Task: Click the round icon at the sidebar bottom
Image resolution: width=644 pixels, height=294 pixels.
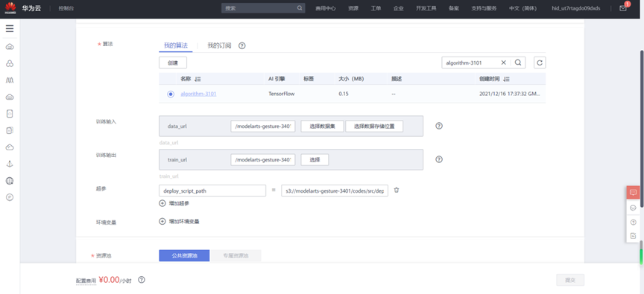Action: 10,197
